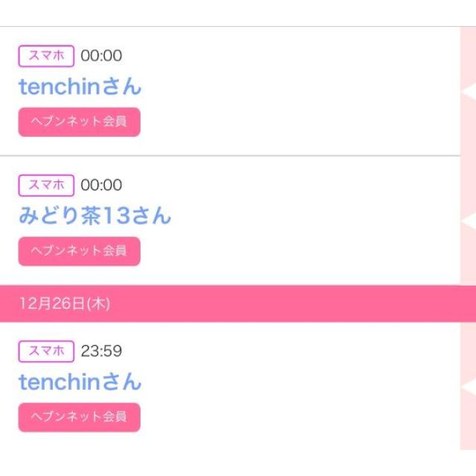
Task: Open the みどり茶13さん profile link
Action: click(x=94, y=216)
